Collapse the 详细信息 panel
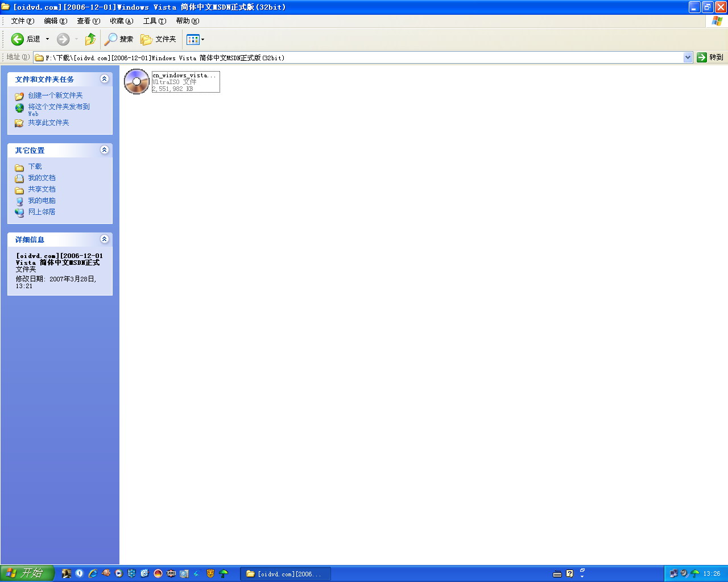Screen dimensions: 728x582 tap(105, 239)
